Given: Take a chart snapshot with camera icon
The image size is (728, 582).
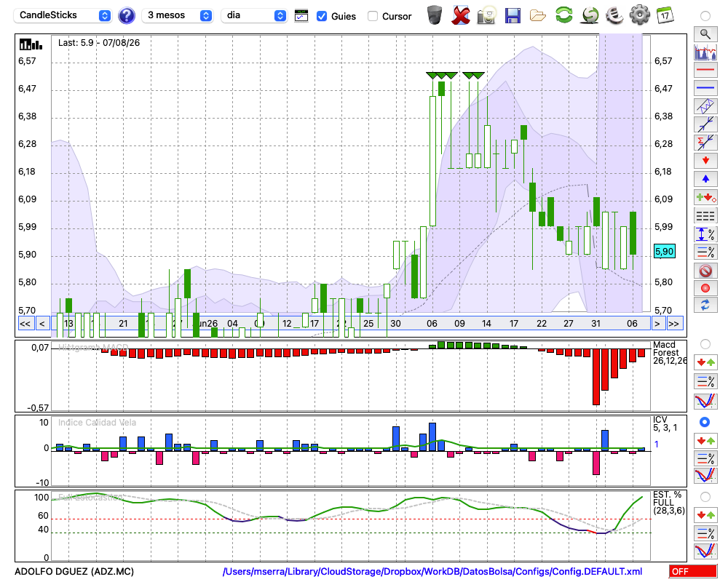Looking at the screenshot, I should click(x=487, y=15).
